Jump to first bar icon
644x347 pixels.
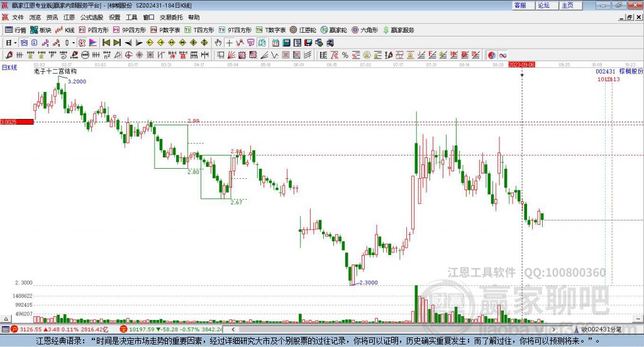pyautogui.click(x=106, y=43)
